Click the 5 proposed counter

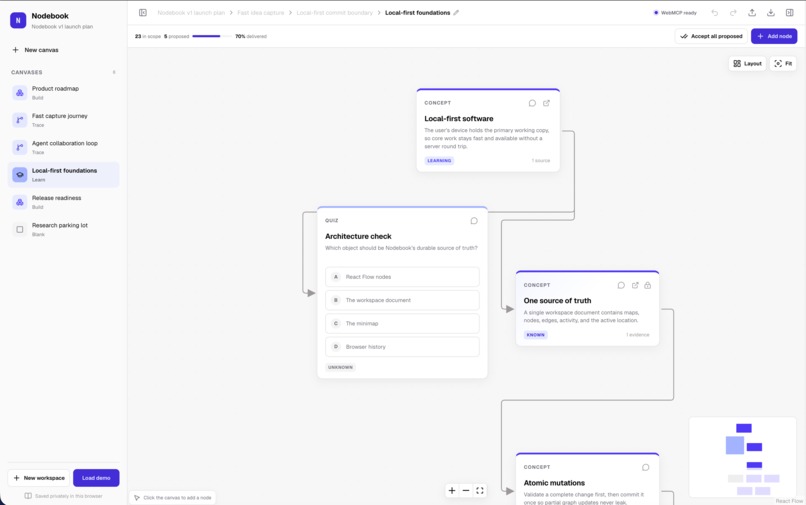176,36
